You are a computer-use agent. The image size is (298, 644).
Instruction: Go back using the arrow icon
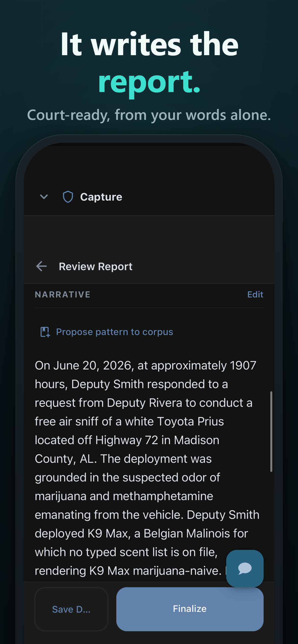pyautogui.click(x=41, y=266)
